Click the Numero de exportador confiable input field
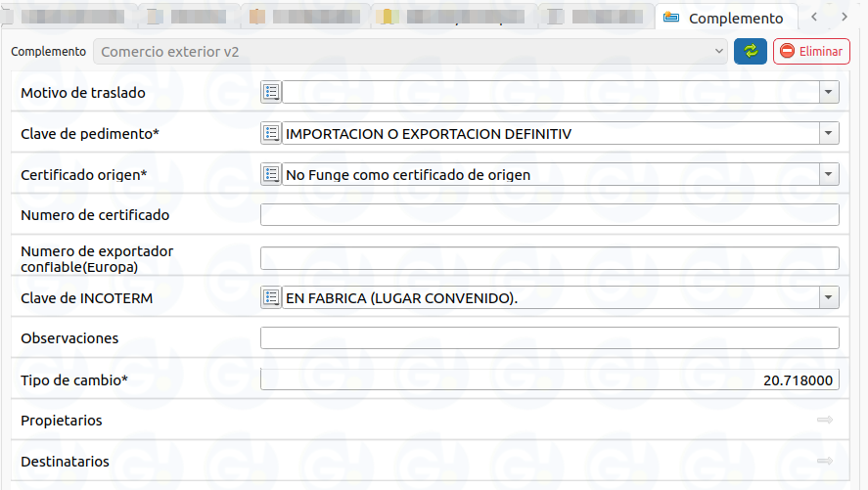 [x=550, y=258]
